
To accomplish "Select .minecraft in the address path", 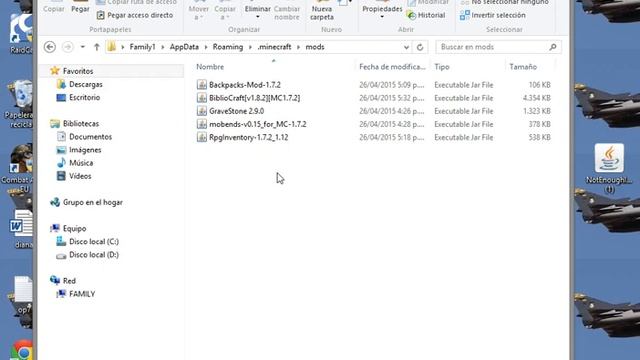I will (274, 47).
